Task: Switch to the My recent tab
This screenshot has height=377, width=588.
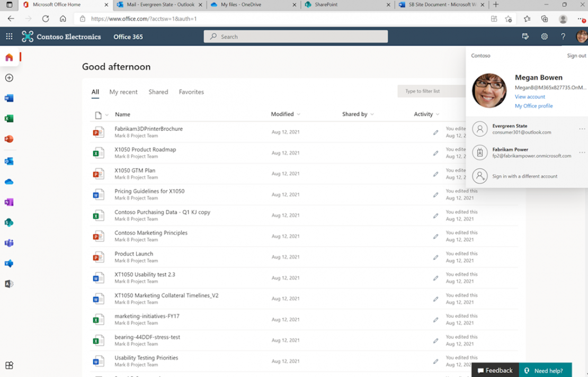Action: coord(123,92)
